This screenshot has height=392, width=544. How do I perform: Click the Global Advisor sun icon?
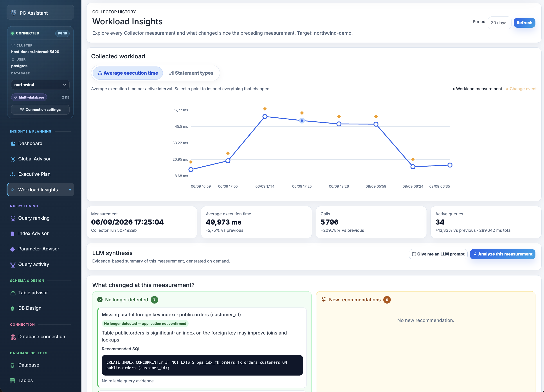tap(13, 159)
